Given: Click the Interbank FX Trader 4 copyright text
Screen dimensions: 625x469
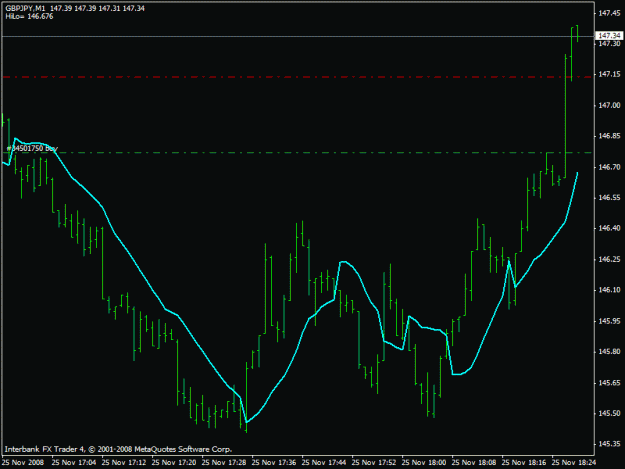Looking at the screenshot, I should point(118,449).
